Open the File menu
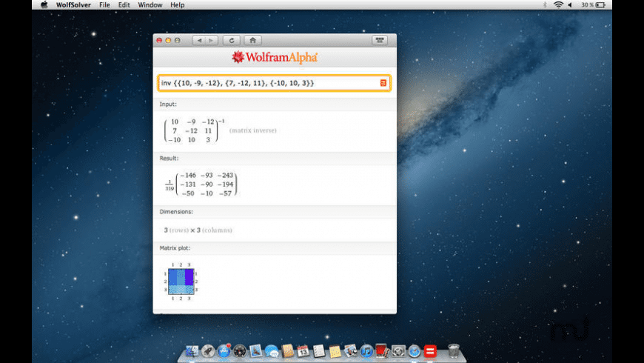644x363 pixels. (x=104, y=5)
